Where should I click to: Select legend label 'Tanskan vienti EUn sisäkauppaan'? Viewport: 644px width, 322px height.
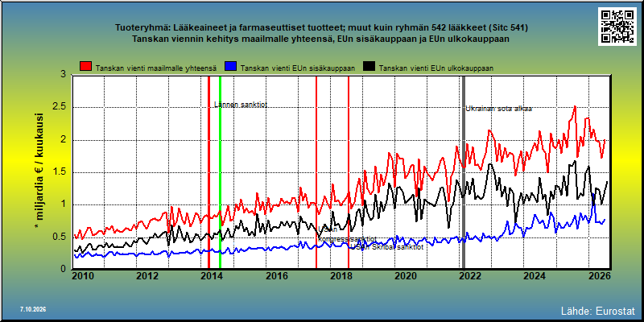point(298,68)
